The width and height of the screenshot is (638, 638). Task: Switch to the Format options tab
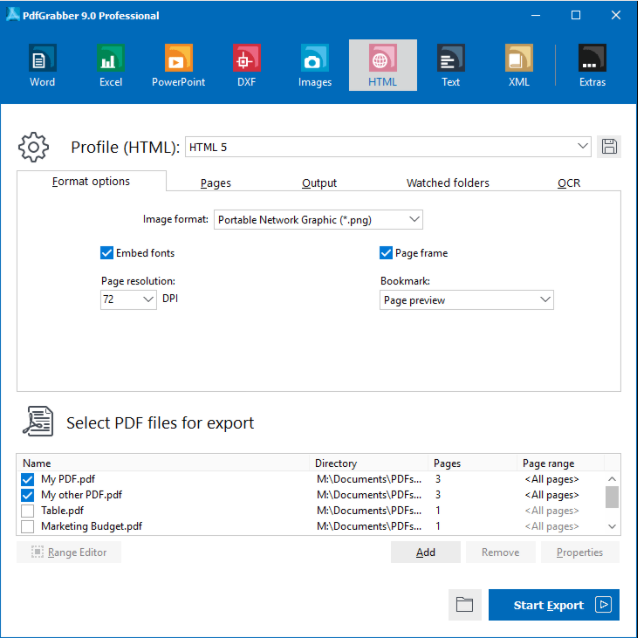click(x=91, y=181)
